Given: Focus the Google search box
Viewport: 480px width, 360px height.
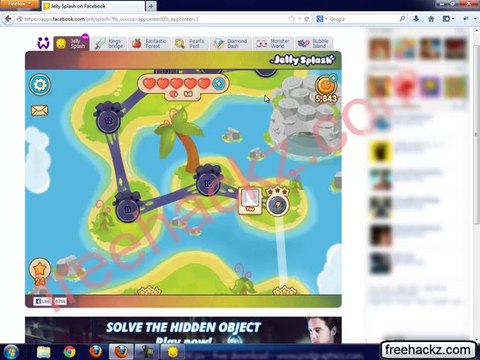Looking at the screenshot, I should pos(363,19).
